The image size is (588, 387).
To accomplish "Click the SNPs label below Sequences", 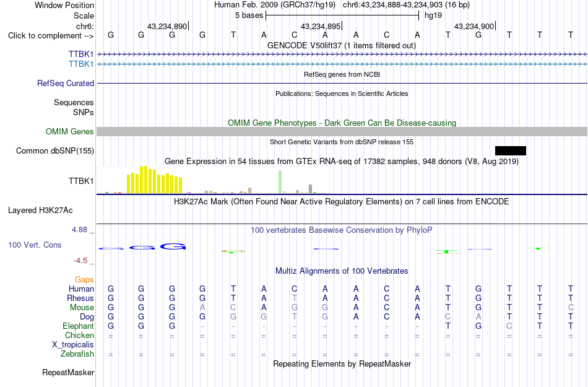I will pos(84,112).
